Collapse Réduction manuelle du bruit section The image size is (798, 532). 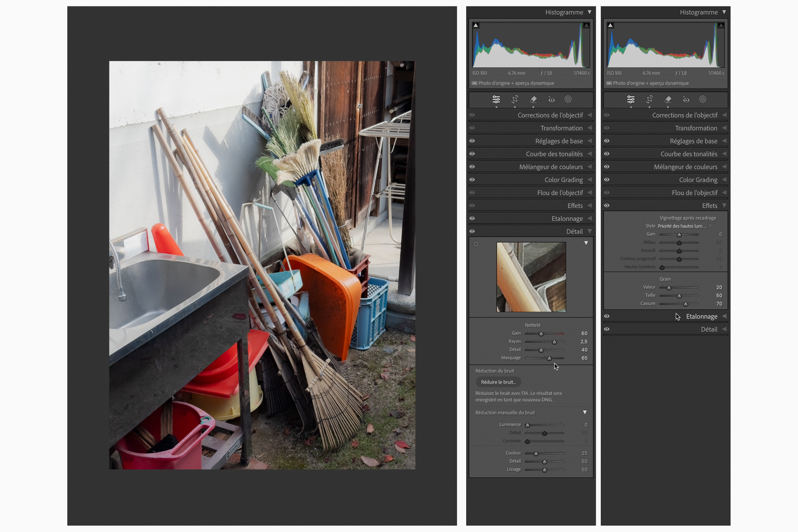click(x=584, y=413)
